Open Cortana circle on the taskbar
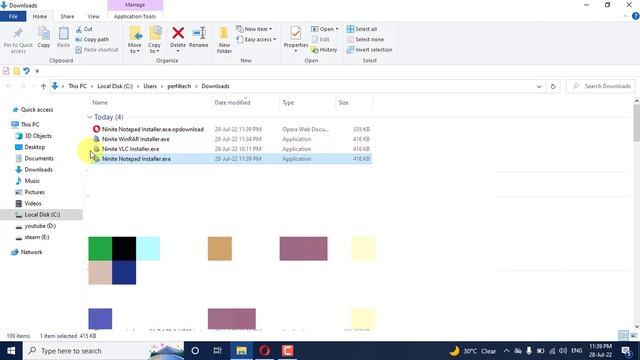This screenshot has width=640, height=360. coord(195,351)
